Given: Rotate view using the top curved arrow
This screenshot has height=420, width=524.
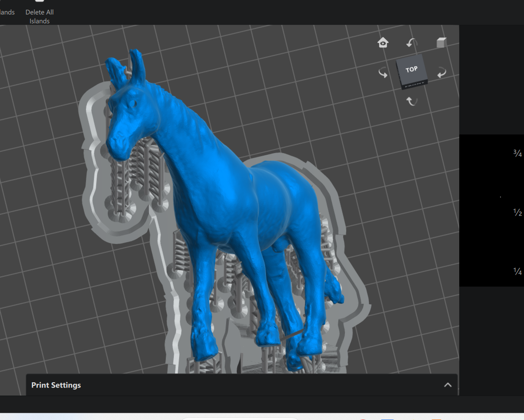Looking at the screenshot, I should (x=412, y=43).
